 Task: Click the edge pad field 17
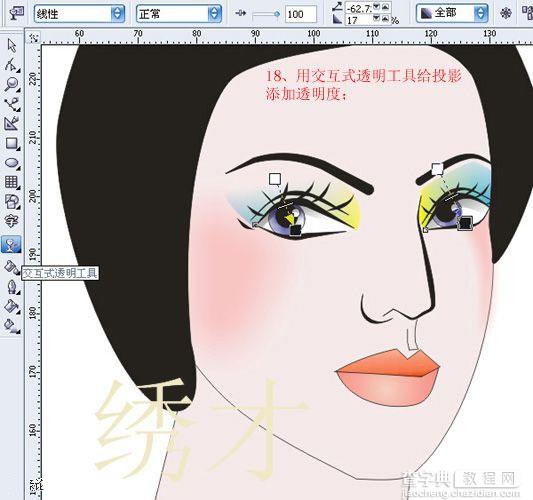359,20
